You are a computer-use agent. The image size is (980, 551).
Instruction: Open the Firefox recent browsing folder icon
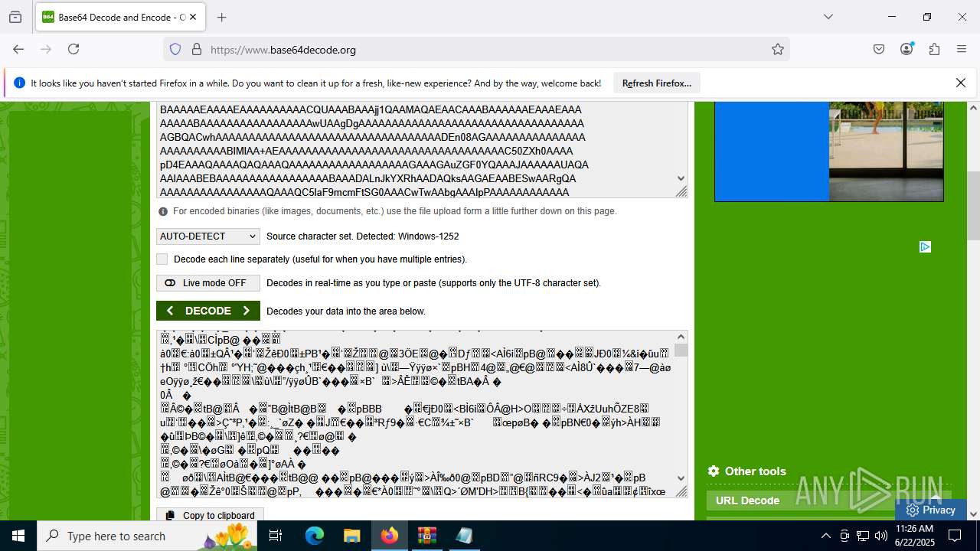point(15,17)
